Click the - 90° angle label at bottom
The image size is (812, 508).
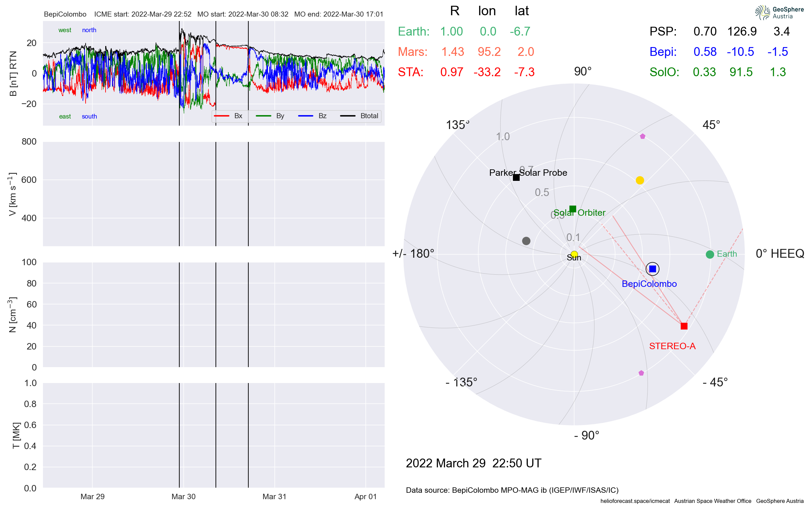pyautogui.click(x=587, y=436)
